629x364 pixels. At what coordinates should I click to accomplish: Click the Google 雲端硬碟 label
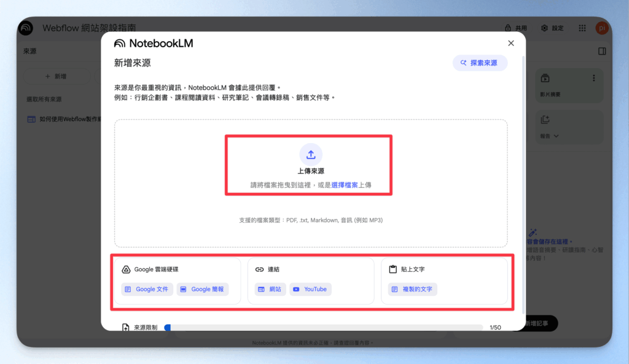click(x=156, y=269)
